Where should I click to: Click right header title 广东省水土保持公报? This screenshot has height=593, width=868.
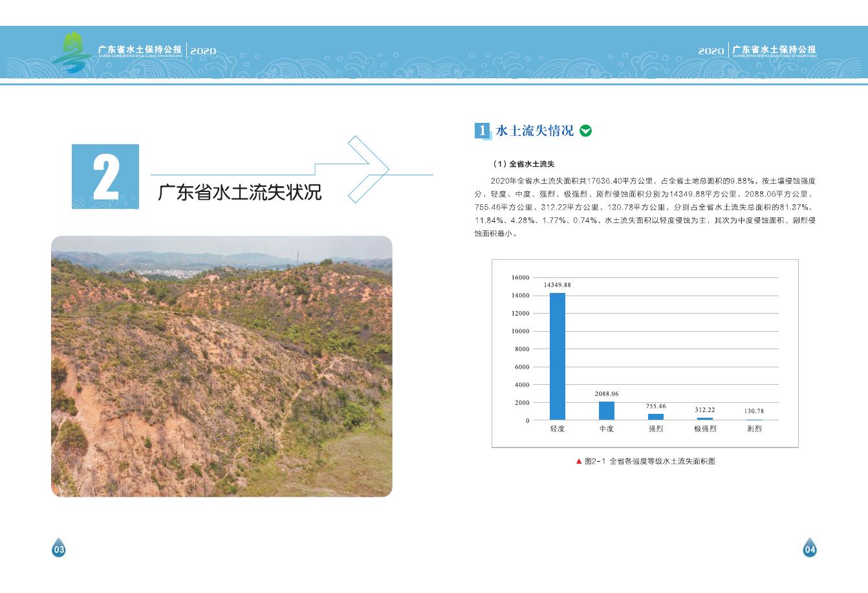click(774, 50)
